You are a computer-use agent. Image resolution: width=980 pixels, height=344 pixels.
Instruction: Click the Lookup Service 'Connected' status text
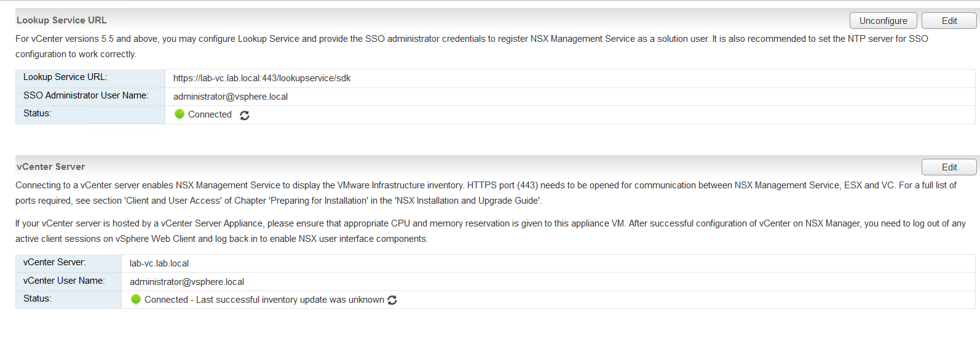click(210, 114)
